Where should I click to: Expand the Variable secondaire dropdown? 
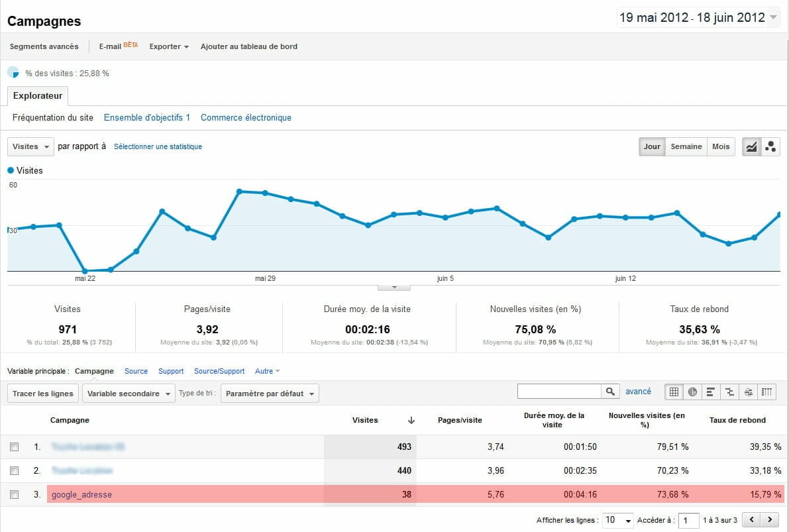[x=129, y=394]
